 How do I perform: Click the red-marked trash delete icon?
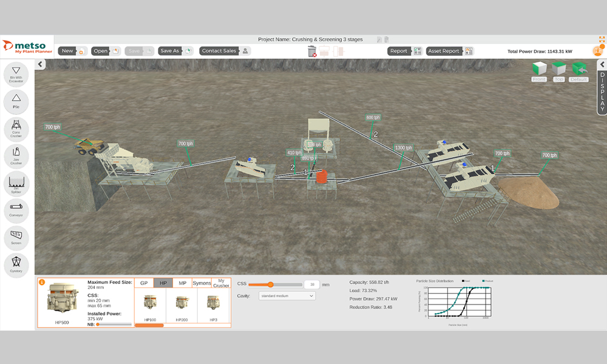312,52
